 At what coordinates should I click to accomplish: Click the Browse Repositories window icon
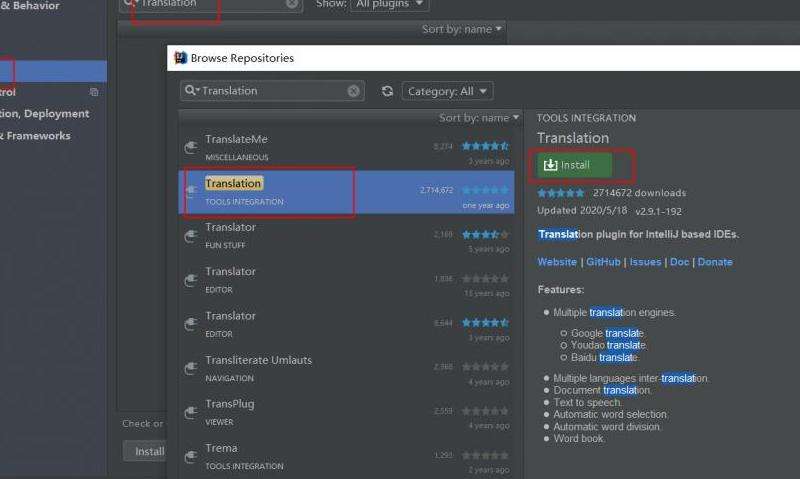pos(180,58)
